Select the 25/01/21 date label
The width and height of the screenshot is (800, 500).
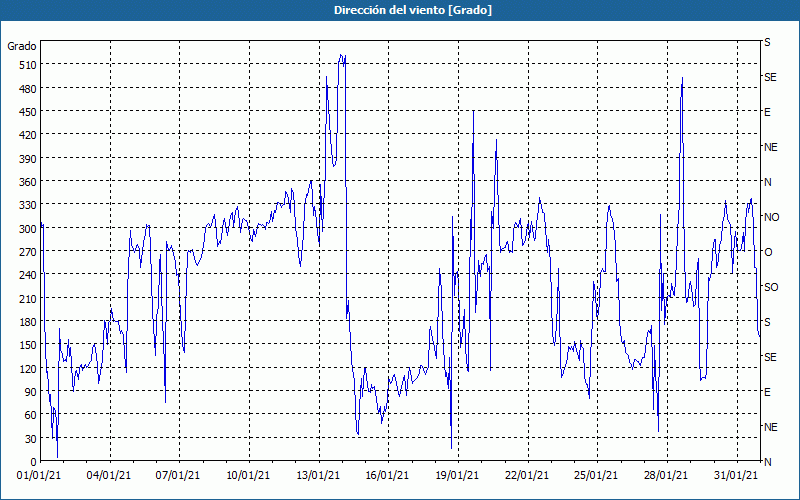click(596, 476)
